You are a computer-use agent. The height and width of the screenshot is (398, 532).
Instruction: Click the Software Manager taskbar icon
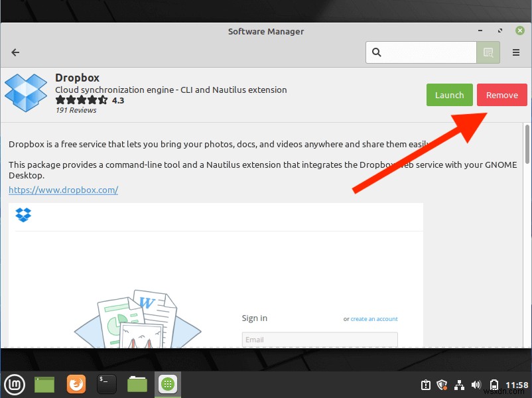pyautogui.click(x=167, y=384)
